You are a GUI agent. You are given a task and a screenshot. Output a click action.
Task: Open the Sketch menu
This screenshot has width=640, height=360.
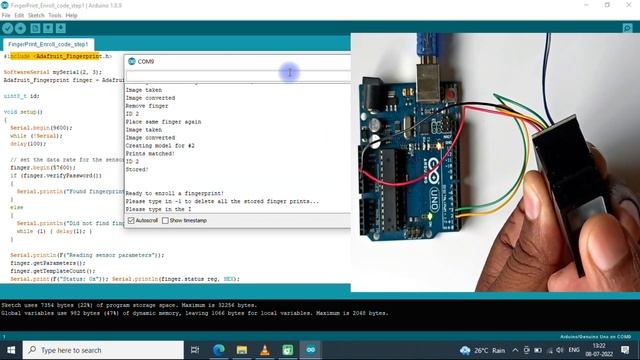click(36, 16)
